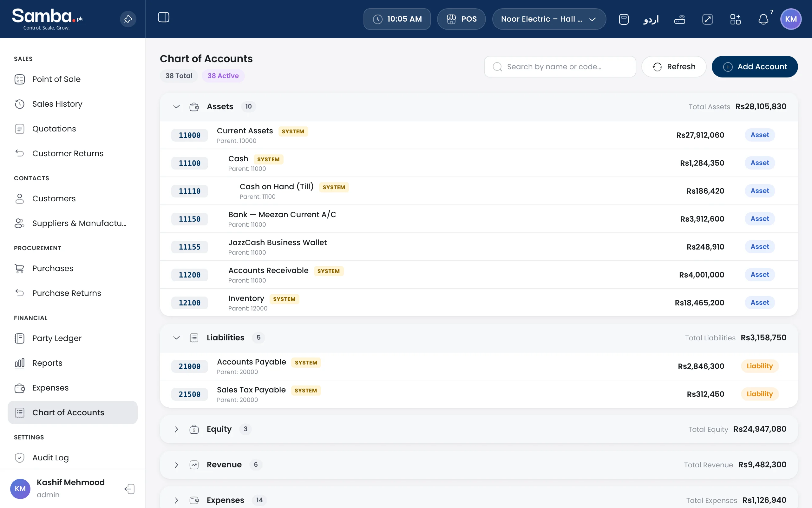
Task: Click the Refresh button
Action: (674, 67)
